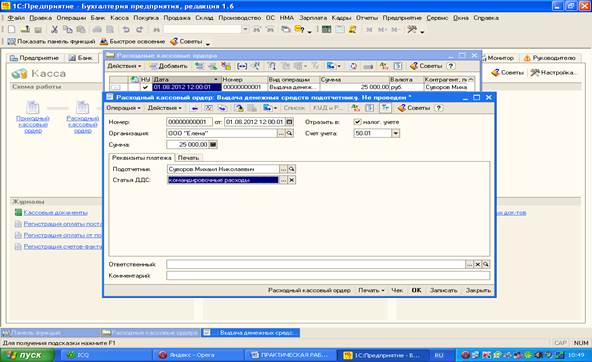
Task: Click into the Комментарий field
Action: pos(328,276)
